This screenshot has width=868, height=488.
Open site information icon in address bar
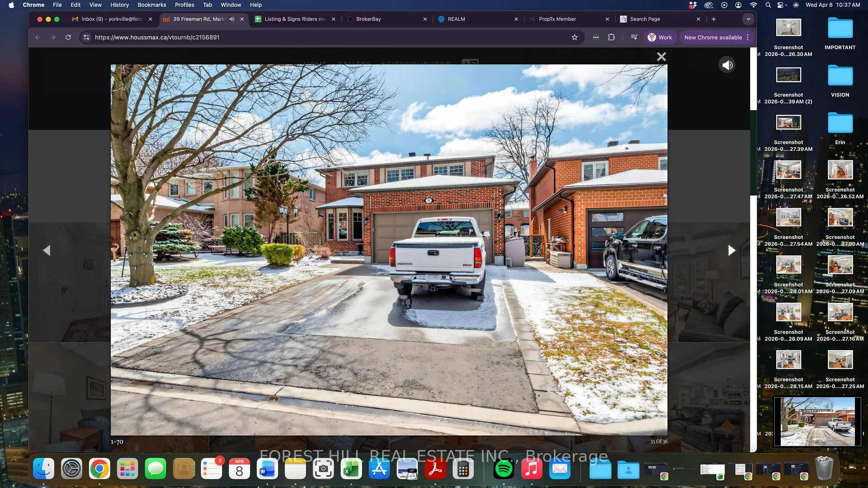click(x=86, y=38)
